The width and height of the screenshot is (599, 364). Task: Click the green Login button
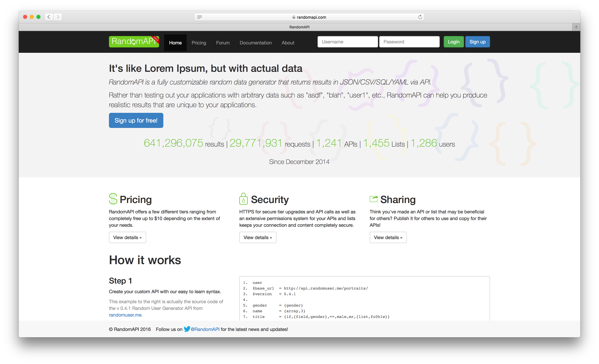click(x=454, y=42)
